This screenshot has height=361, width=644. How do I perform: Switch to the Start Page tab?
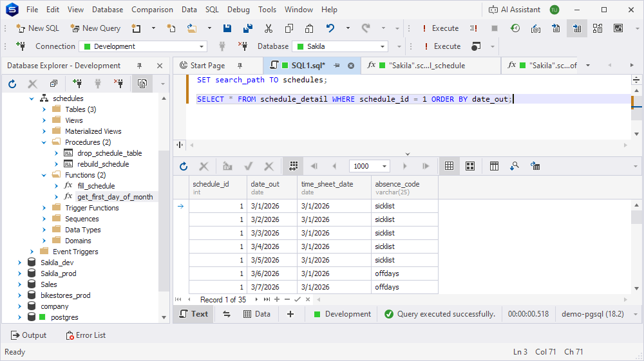coord(207,66)
